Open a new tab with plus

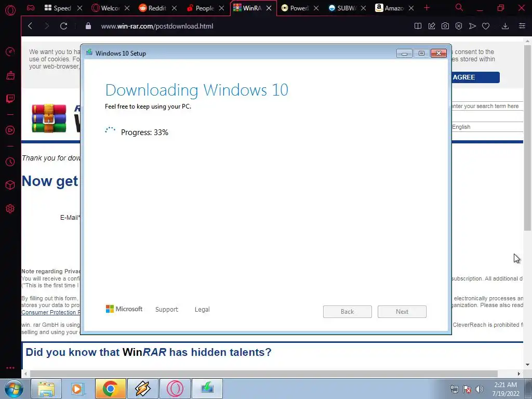point(427,8)
